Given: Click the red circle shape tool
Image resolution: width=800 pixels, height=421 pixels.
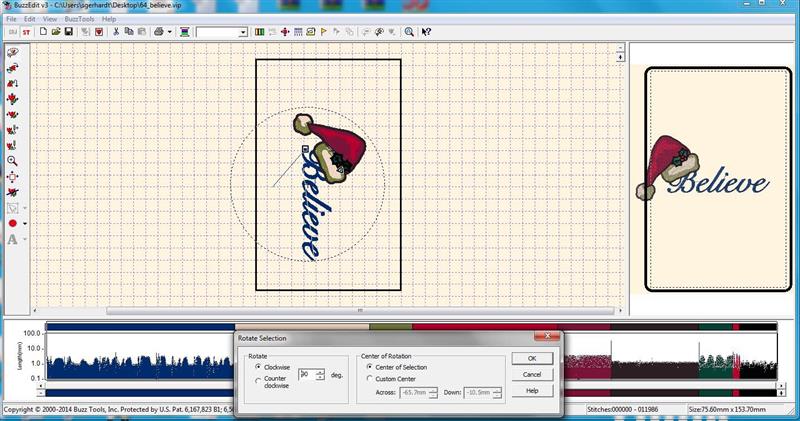Looking at the screenshot, I should 13,224.
